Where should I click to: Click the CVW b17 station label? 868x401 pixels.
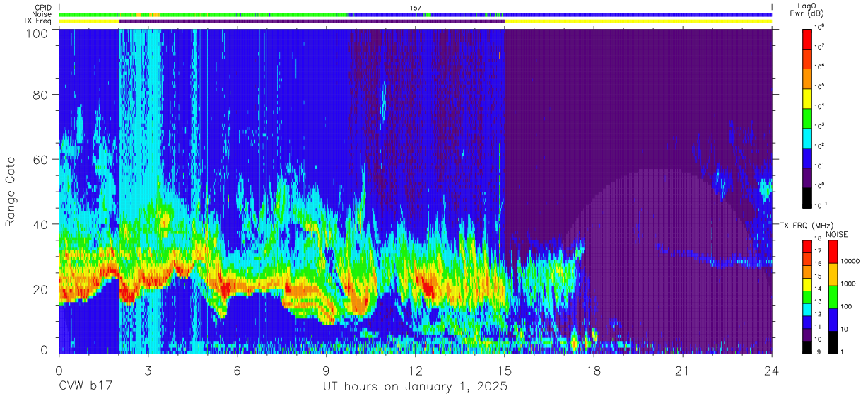[85, 387]
